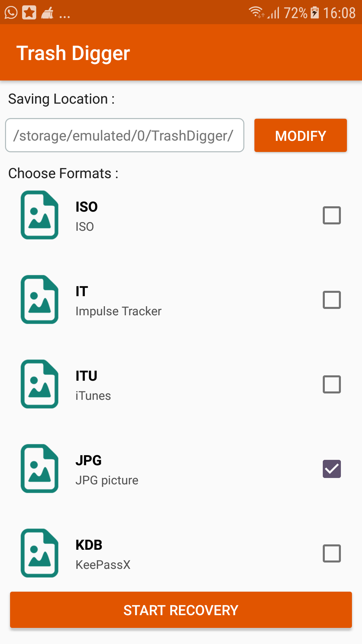
Task: Tap the WhatsApp notification icon
Action: tap(11, 13)
